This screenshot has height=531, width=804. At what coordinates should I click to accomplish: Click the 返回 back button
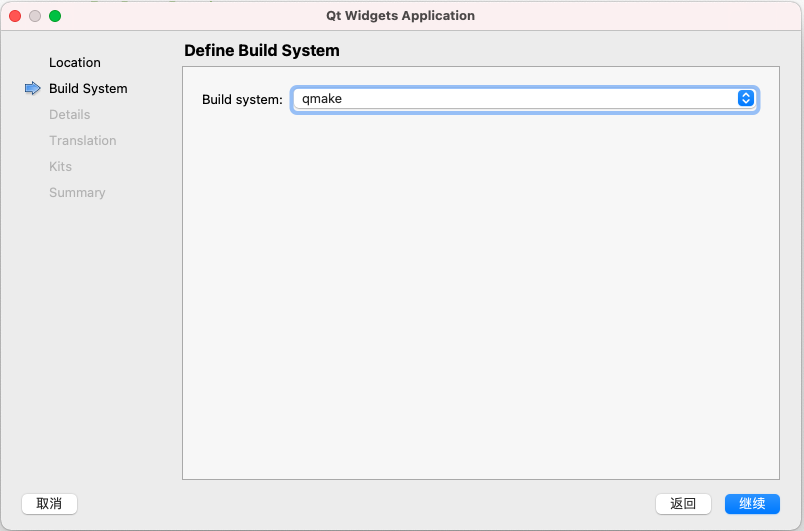click(x=683, y=504)
